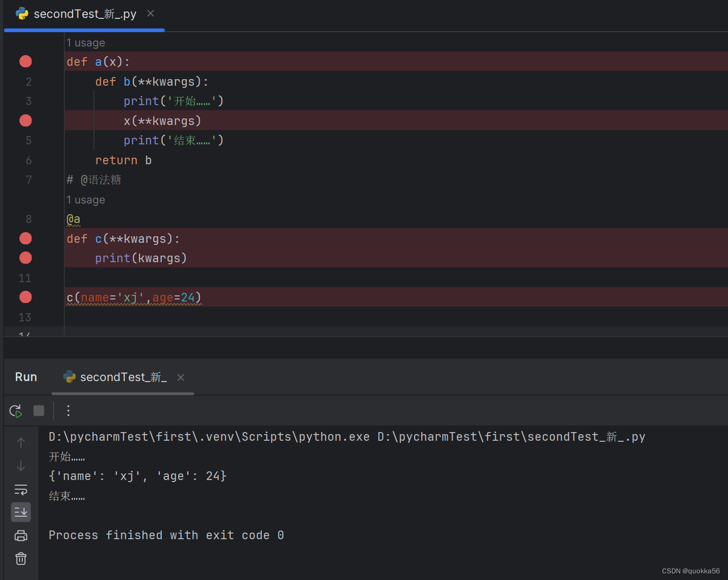Open the run toolbar more options menu
The width and height of the screenshot is (728, 580).
pos(68,411)
